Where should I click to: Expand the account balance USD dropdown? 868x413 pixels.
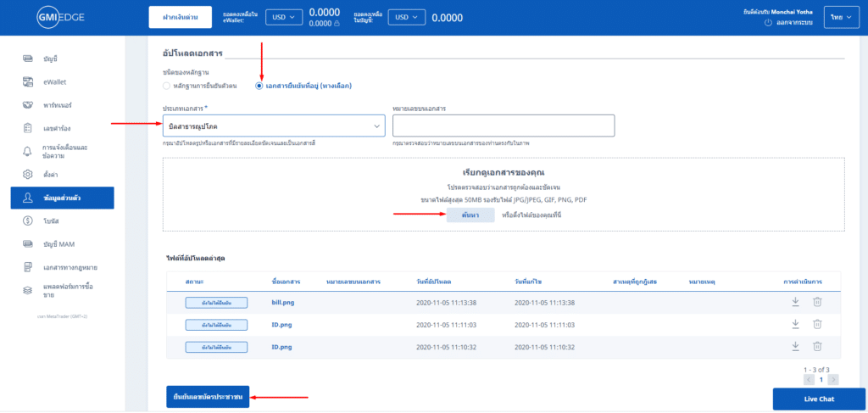tap(406, 17)
